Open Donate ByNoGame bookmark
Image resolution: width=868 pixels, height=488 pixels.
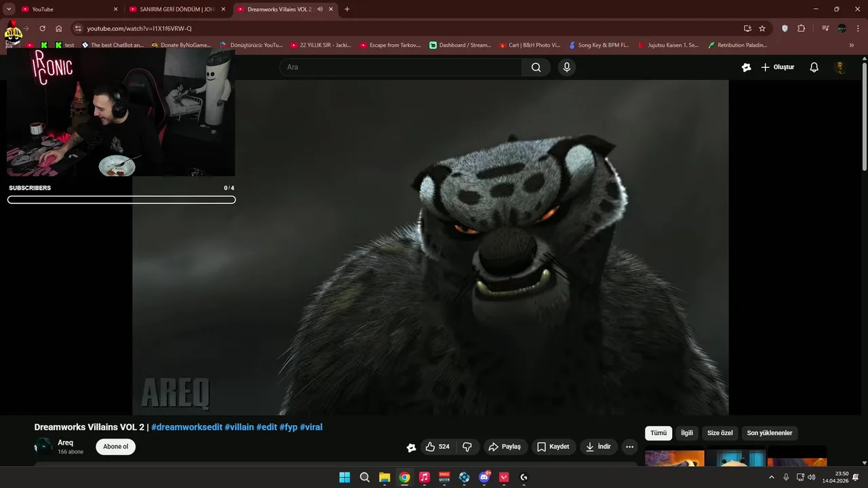pos(181,45)
